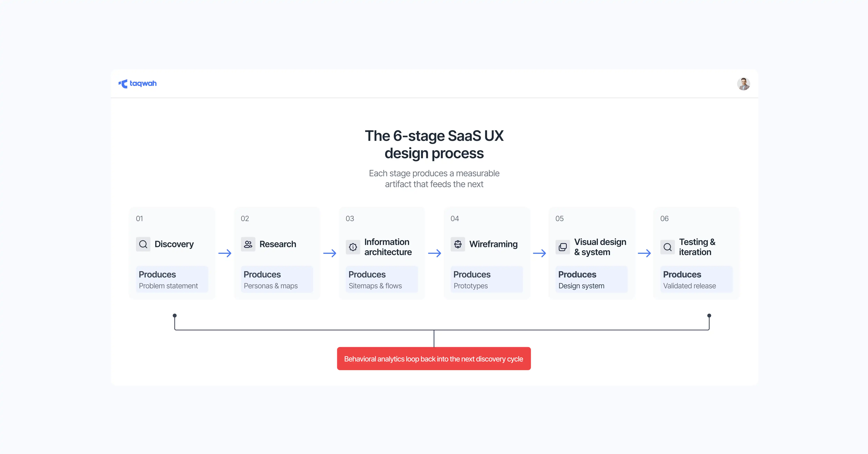868x454 pixels.
Task: Open the Problem statement produces box
Action: pyautogui.click(x=172, y=279)
